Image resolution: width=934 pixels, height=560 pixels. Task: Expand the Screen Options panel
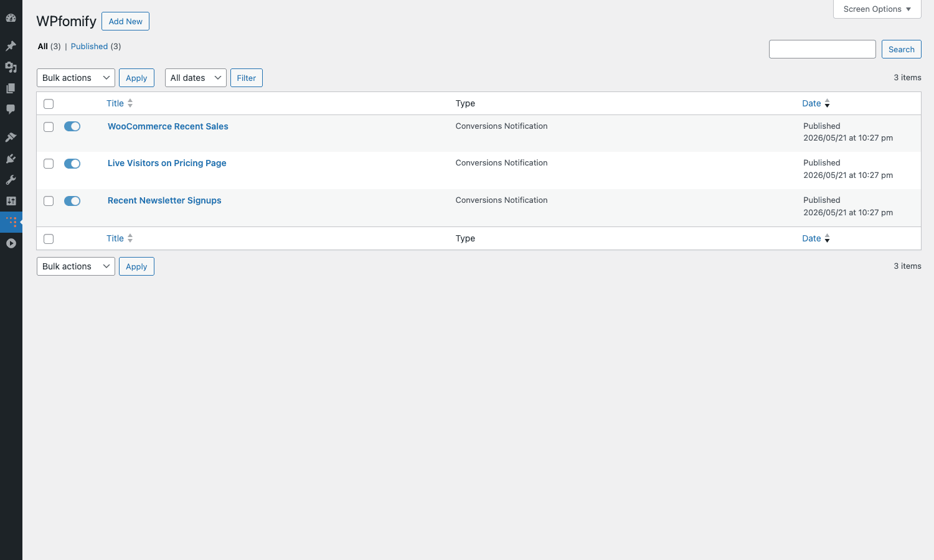click(x=877, y=9)
